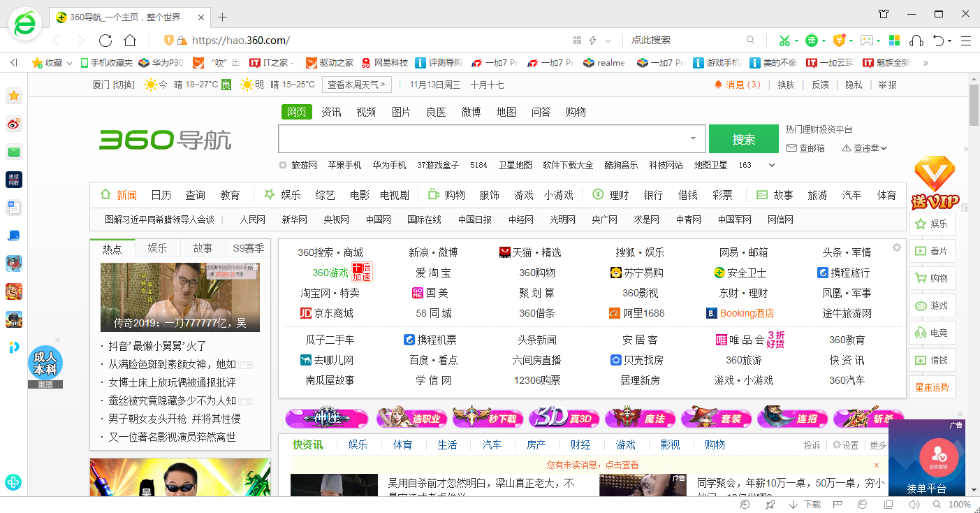Click the 100% zoom control in the status bar
This screenshot has width=980, height=513.
(x=960, y=504)
